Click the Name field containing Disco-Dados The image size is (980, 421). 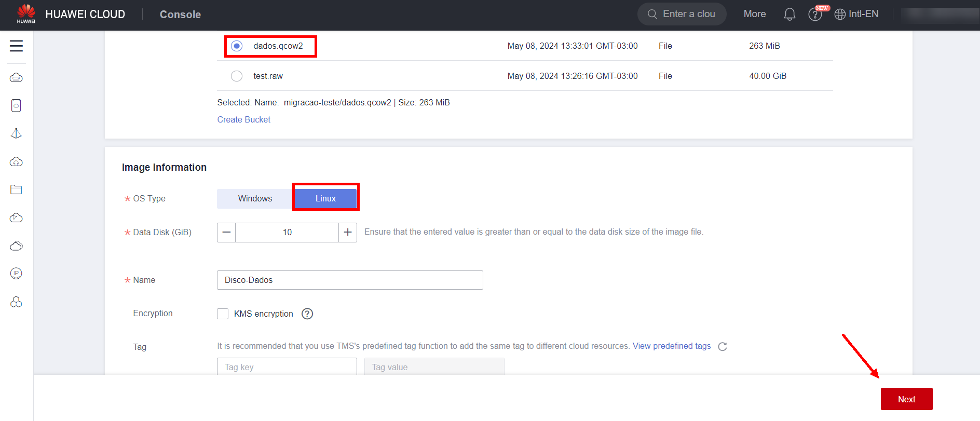click(x=349, y=280)
